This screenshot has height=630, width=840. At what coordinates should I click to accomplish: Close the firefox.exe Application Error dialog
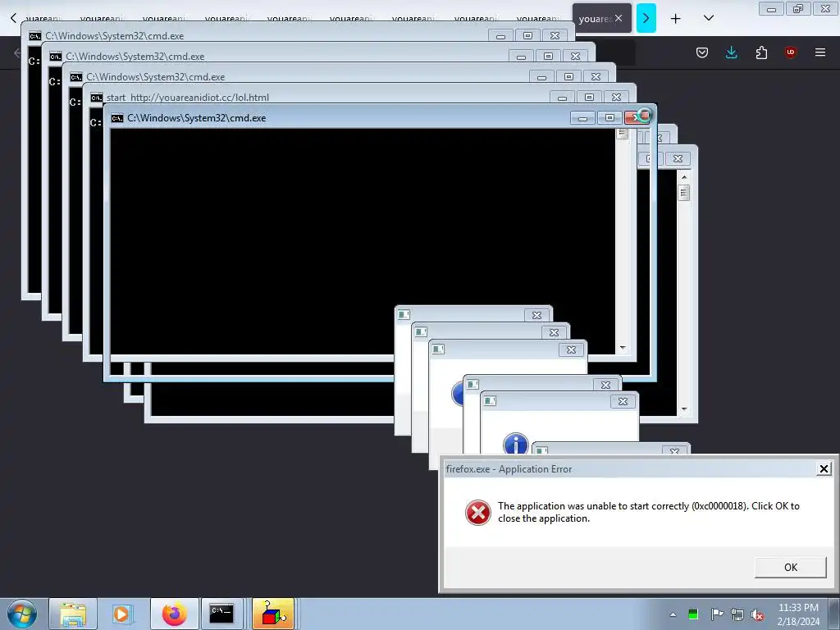[824, 469]
